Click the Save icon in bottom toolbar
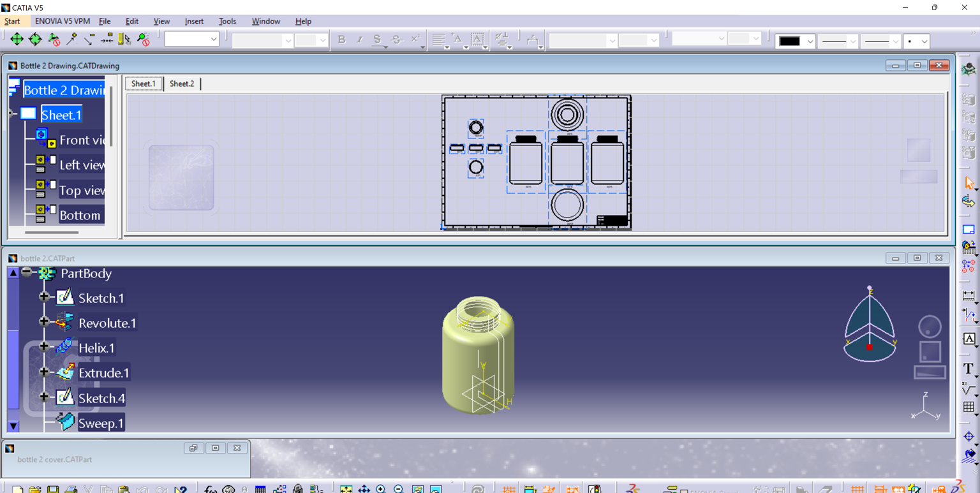The image size is (980, 493). (53, 489)
